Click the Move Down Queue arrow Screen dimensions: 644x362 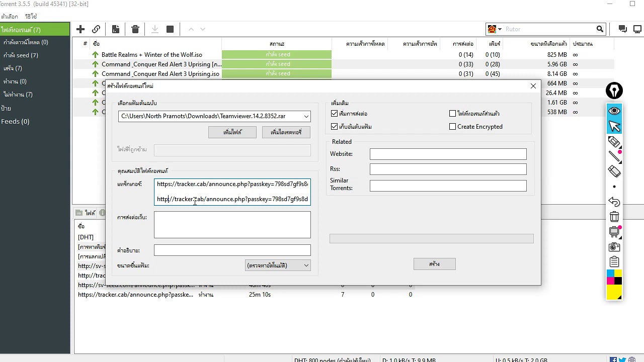point(203,29)
